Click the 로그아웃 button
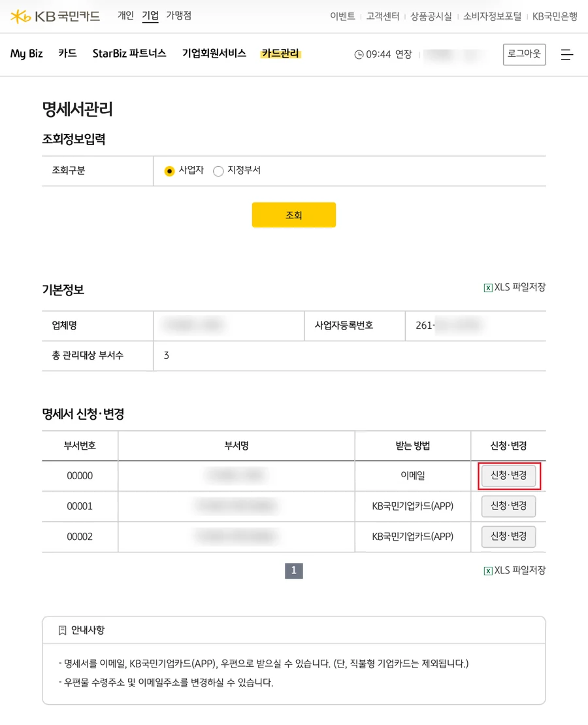This screenshot has width=588, height=725. [x=524, y=54]
